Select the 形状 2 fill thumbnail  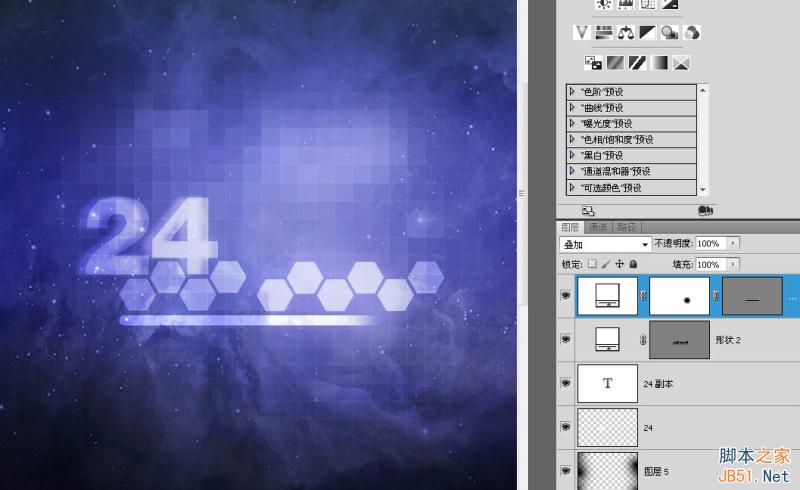point(607,339)
